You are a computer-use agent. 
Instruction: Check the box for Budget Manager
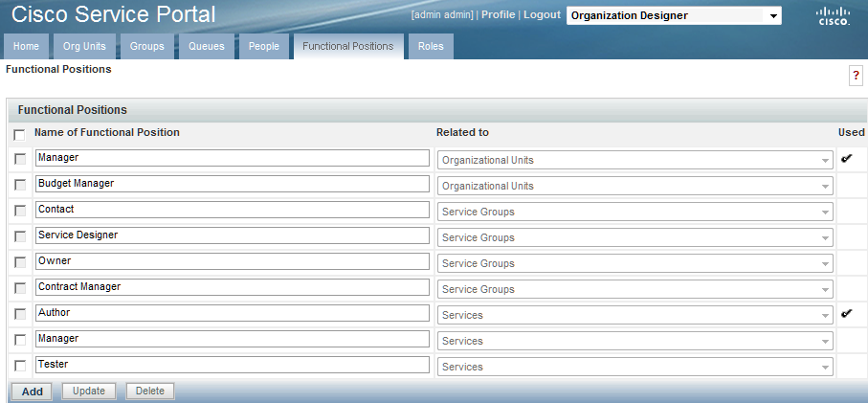[x=20, y=185]
